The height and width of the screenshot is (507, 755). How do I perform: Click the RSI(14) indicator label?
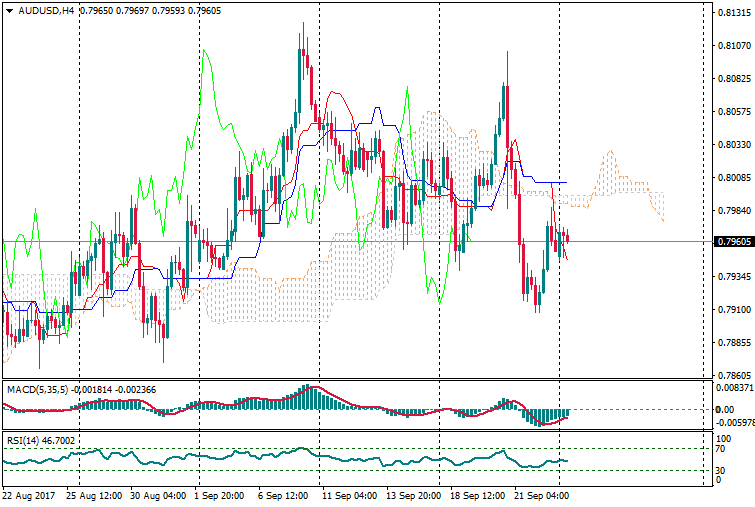click(x=22, y=440)
